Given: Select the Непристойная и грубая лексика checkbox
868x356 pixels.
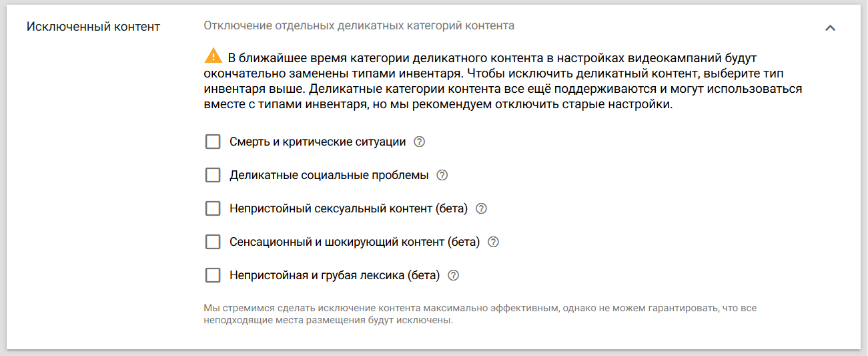Looking at the screenshot, I should [x=213, y=275].
